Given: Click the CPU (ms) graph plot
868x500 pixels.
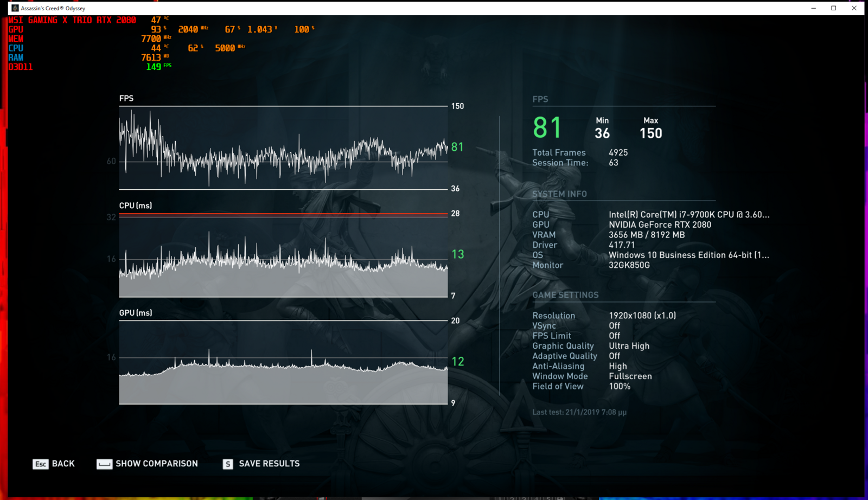Looking at the screenshot, I should point(283,255).
